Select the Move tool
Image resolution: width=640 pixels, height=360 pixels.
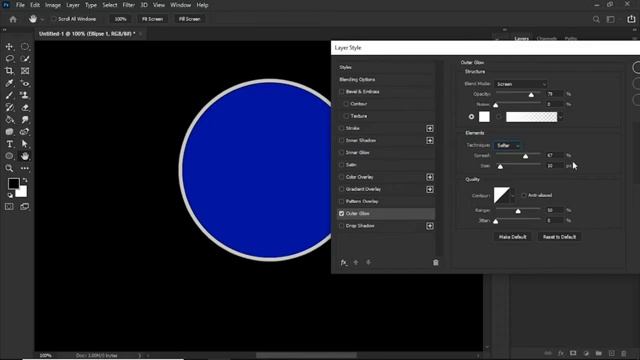point(9,47)
